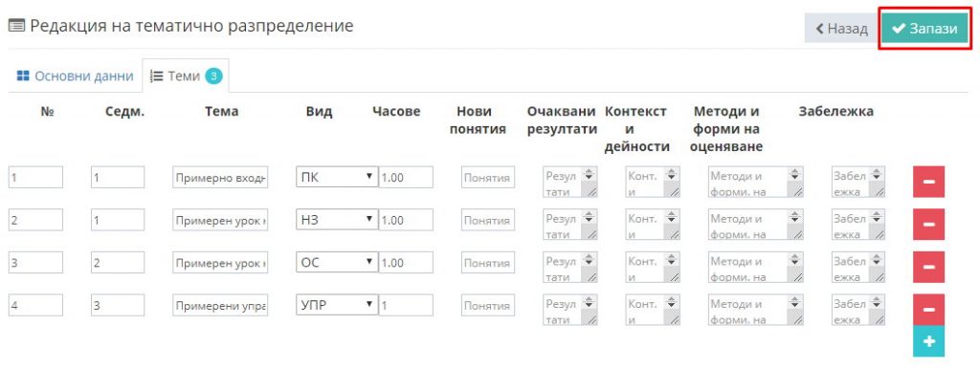This screenshot has height=369, width=980.
Task: Click the 'Тема' column header
Action: tap(221, 112)
